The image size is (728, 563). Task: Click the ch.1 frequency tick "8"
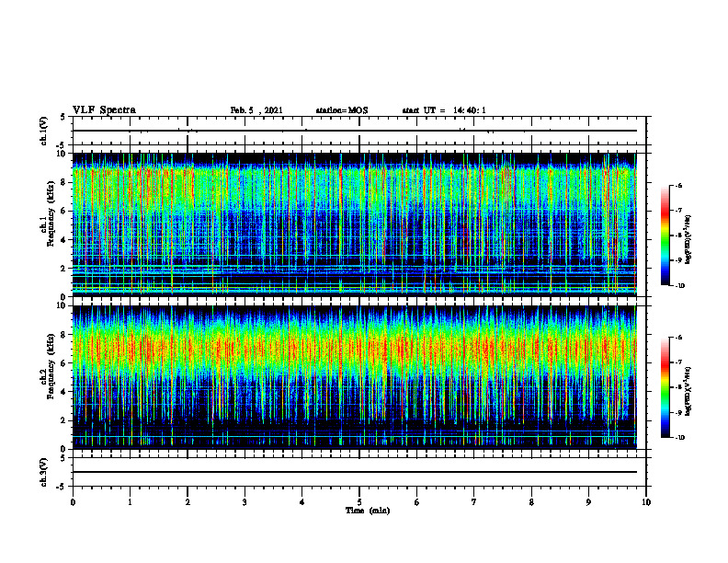tap(63, 182)
